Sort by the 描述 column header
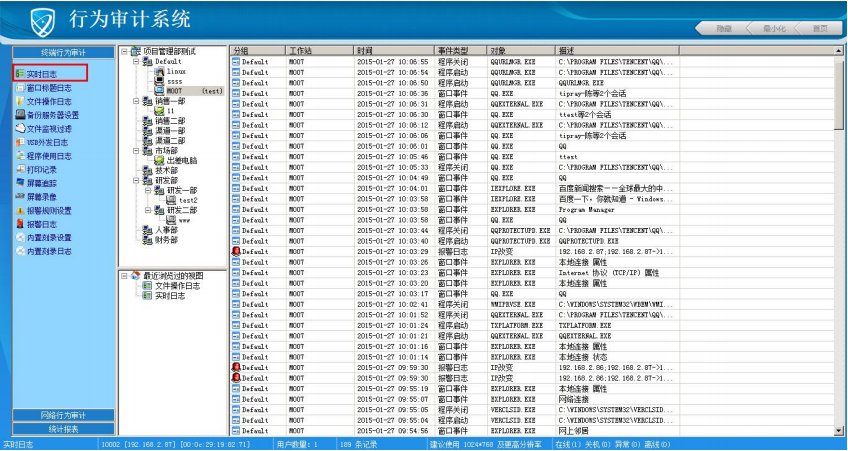Screen dimensions: 848x451 coord(617,50)
